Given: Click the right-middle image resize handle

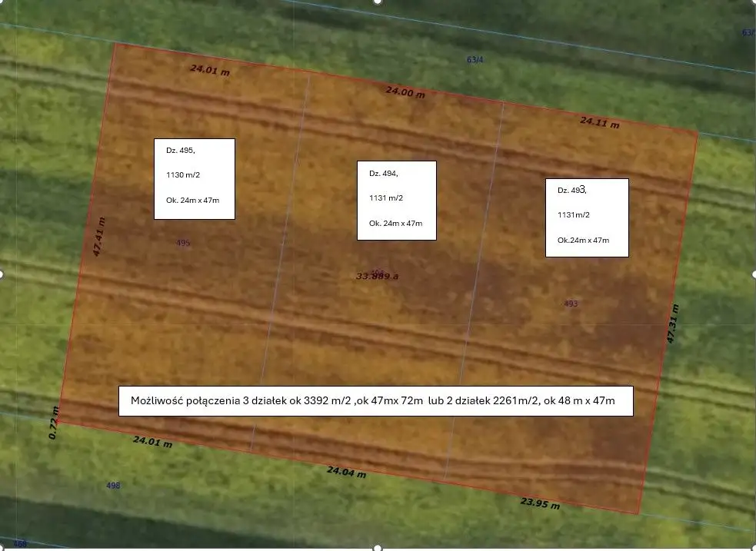Looking at the screenshot, I should click(x=754, y=274).
